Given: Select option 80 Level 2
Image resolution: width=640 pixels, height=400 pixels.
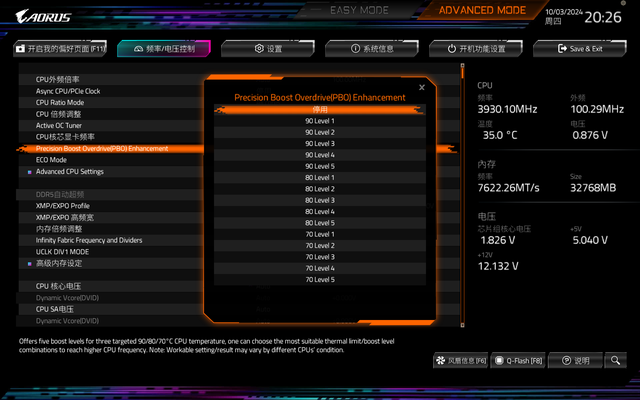Looking at the screenshot, I should pos(320,189).
